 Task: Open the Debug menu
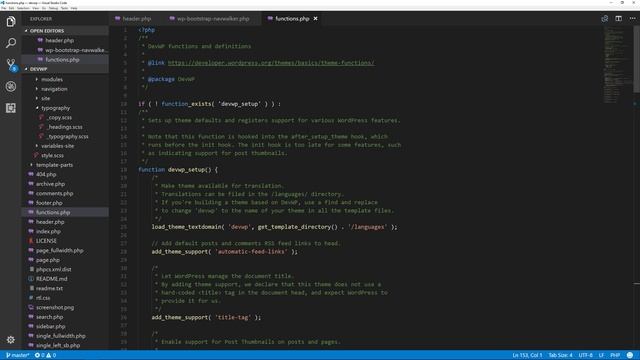point(53,8)
